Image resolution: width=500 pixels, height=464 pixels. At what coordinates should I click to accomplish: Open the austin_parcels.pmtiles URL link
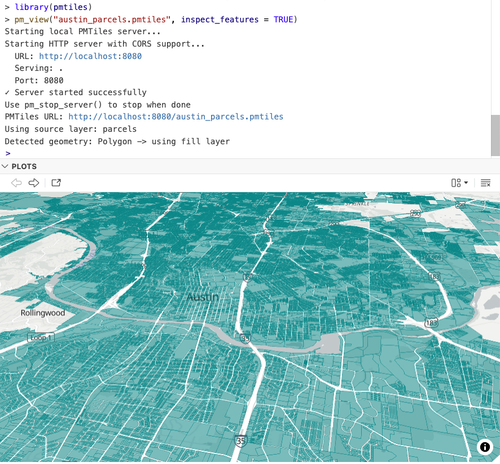click(176, 117)
